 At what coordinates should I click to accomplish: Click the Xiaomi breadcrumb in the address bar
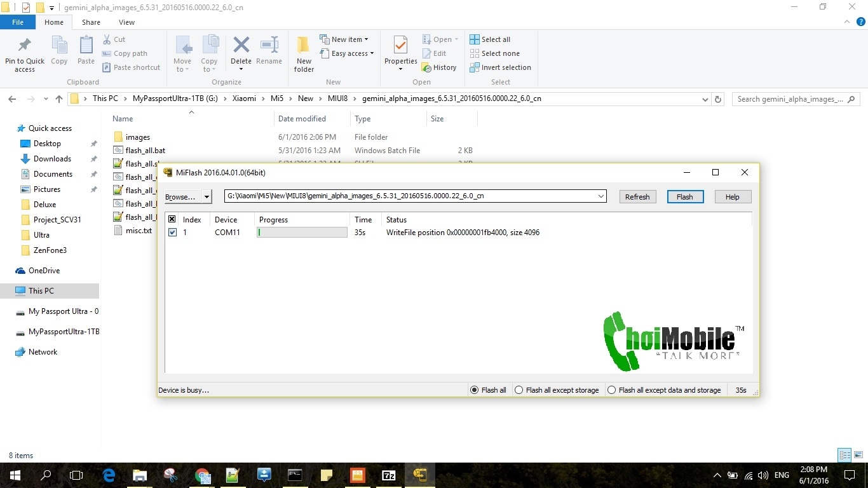tap(244, 98)
